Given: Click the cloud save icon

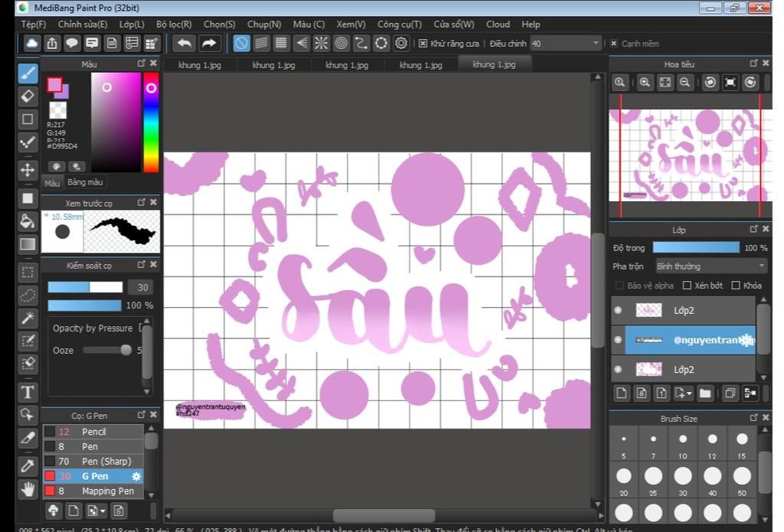Looking at the screenshot, I should point(32,44).
